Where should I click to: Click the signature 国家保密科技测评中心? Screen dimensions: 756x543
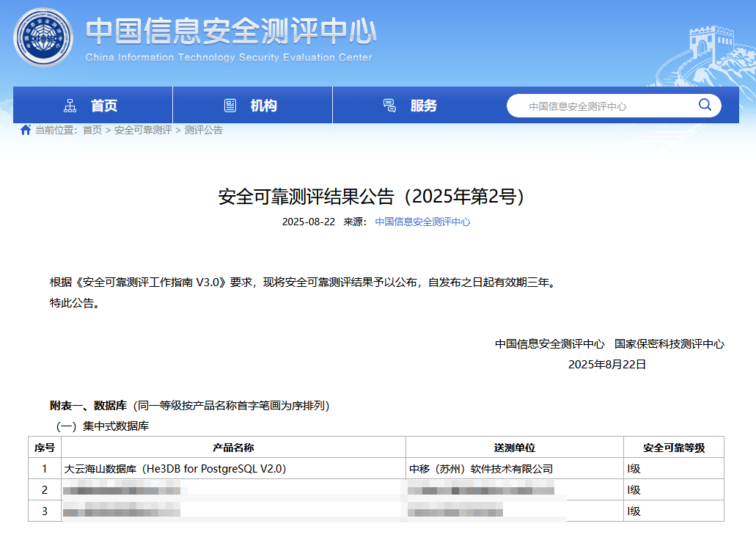pos(669,343)
